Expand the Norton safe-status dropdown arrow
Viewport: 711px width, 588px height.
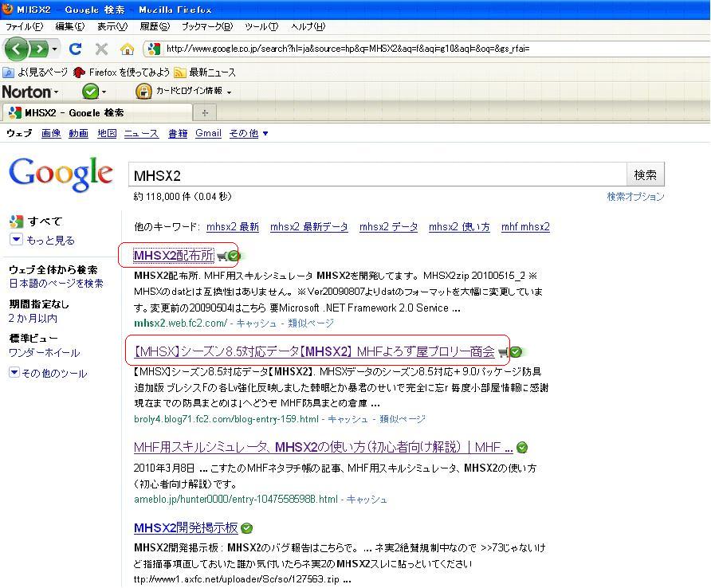click(x=104, y=92)
